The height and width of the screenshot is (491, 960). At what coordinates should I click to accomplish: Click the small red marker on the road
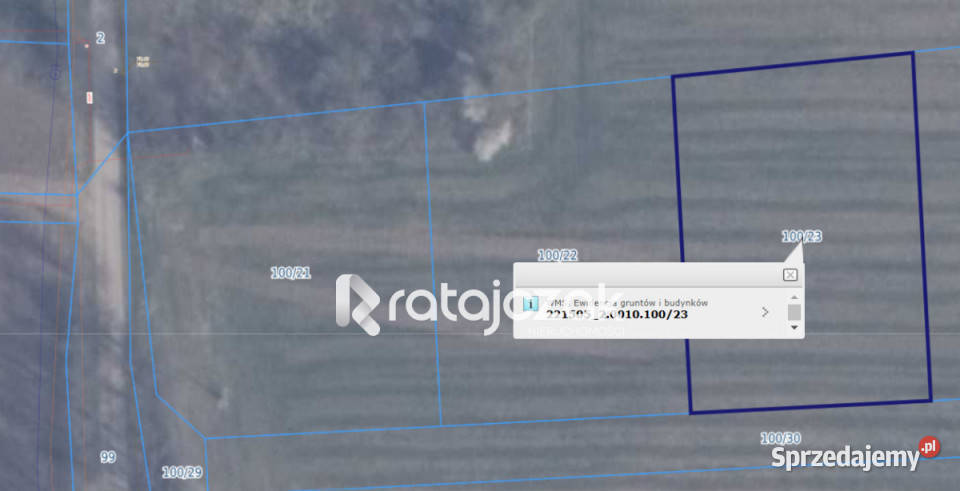coord(89,97)
